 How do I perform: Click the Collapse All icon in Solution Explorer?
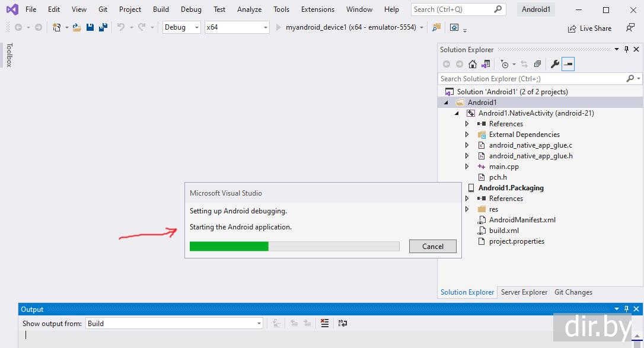pyautogui.click(x=537, y=64)
